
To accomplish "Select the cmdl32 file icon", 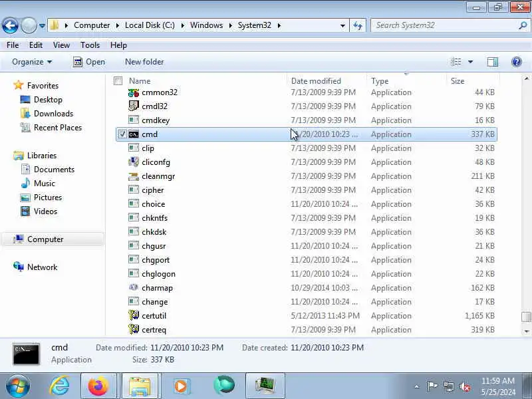I will pyautogui.click(x=134, y=106).
